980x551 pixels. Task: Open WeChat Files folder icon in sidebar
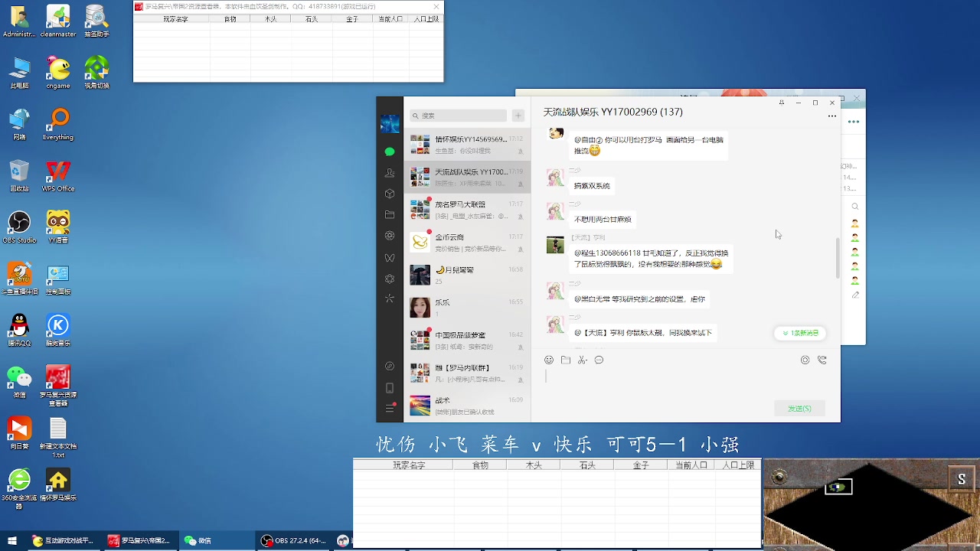click(390, 215)
